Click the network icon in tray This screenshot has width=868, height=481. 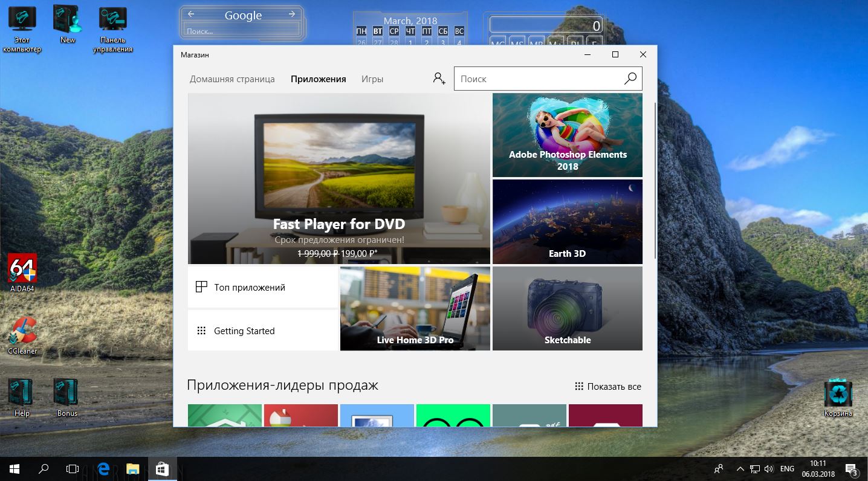tap(755, 468)
